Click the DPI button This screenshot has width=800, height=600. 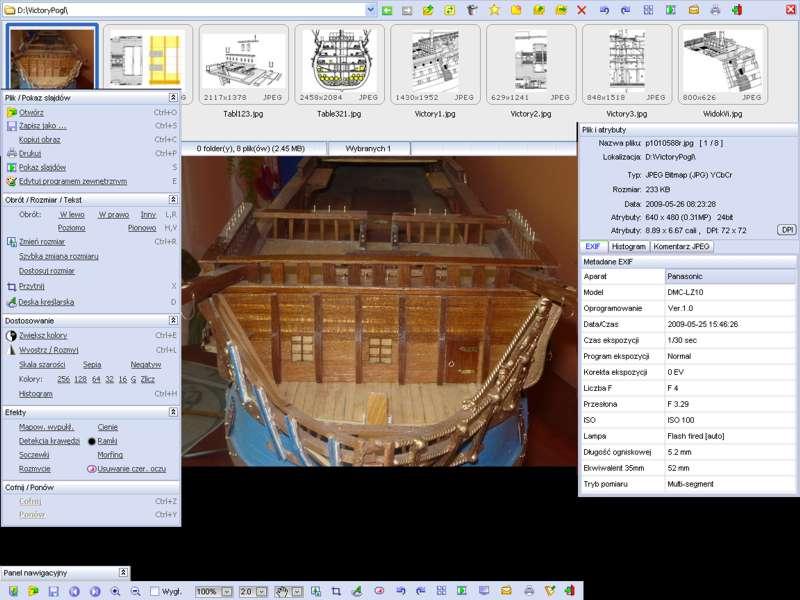786,230
